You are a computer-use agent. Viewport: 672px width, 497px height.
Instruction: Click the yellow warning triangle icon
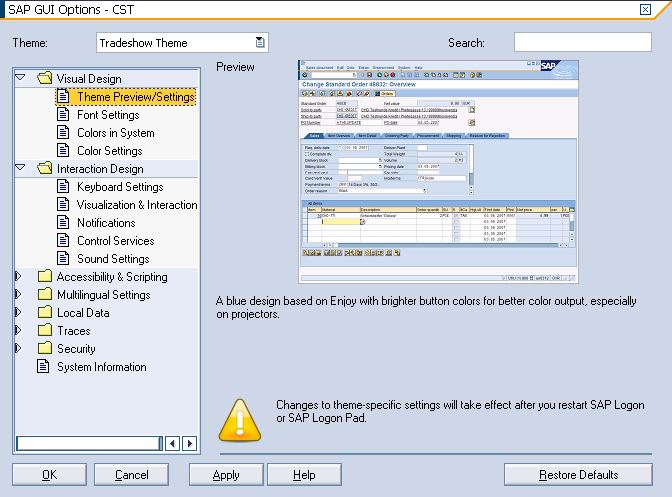[x=240, y=421]
